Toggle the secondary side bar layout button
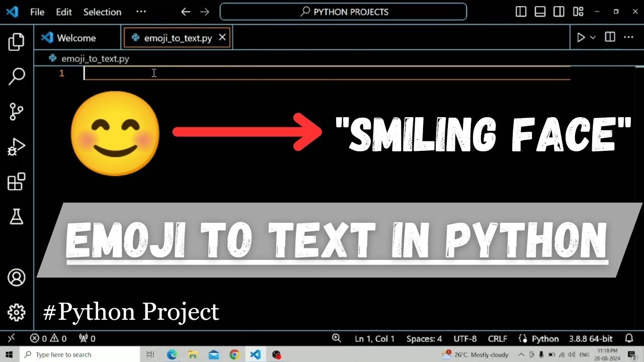 pos(559,12)
